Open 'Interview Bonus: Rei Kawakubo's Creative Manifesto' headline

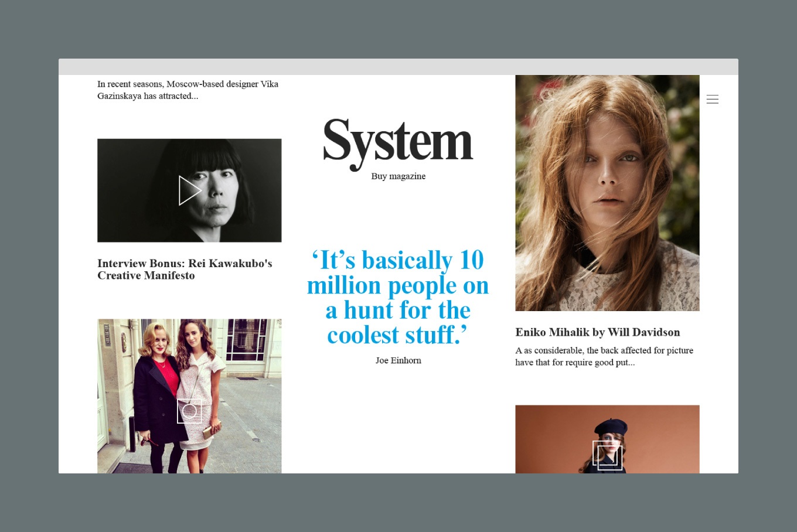click(x=185, y=270)
